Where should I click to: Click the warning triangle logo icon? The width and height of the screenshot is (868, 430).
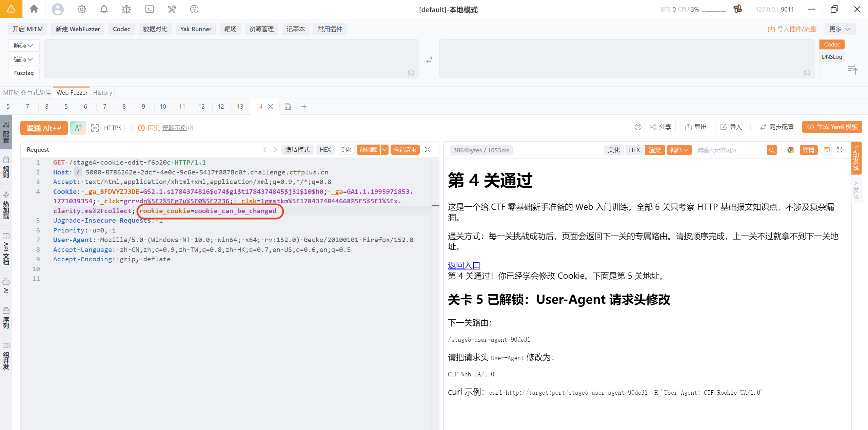[x=11, y=9]
